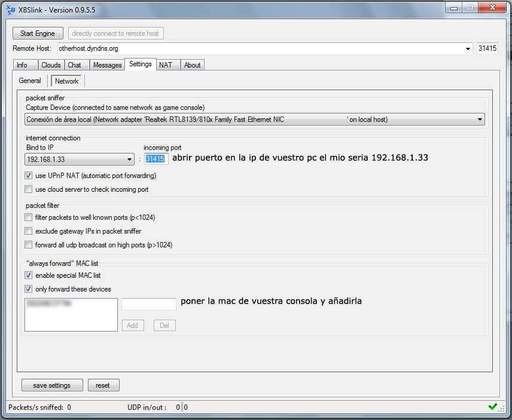Screen dimensions: 512x420
Task: Click the Packets/s sniffed status text
Action: tap(39, 407)
